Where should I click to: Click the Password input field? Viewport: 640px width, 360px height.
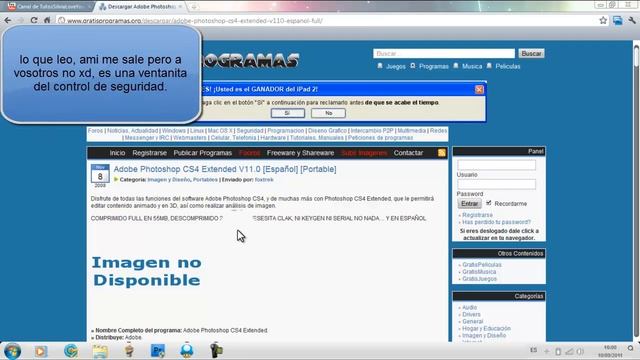pyautogui.click(x=496, y=184)
